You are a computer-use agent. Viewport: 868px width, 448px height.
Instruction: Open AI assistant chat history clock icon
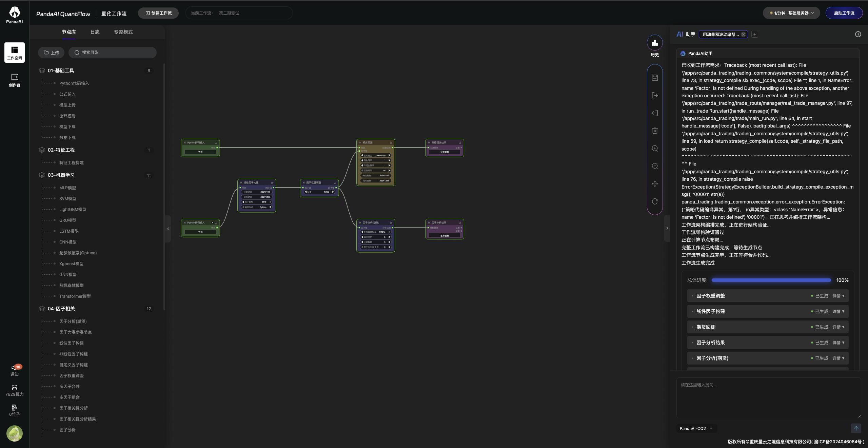858,34
